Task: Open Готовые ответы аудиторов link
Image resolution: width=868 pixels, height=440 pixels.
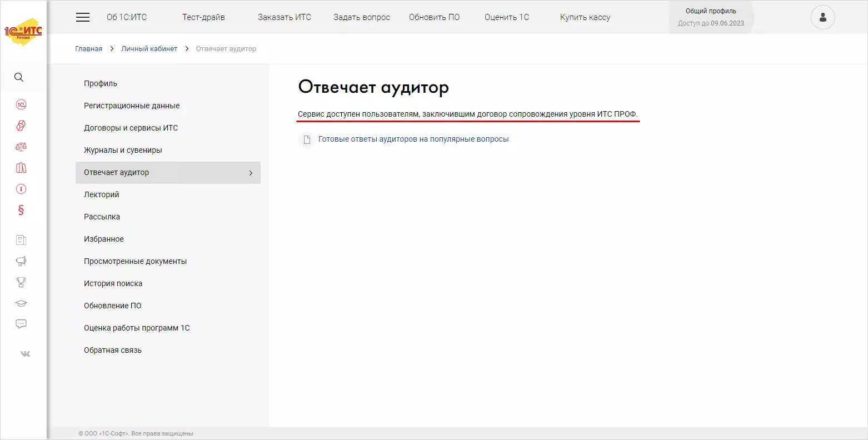Action: coord(413,139)
